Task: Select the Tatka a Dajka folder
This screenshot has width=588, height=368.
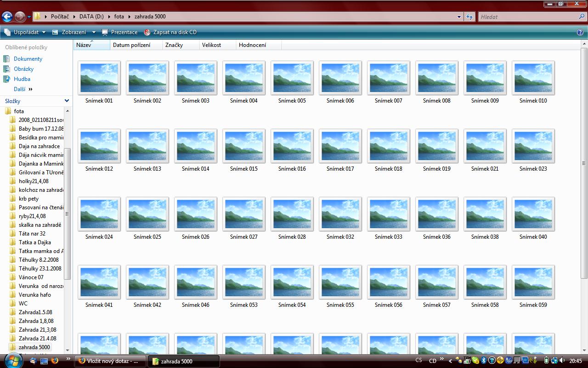Action: point(34,242)
